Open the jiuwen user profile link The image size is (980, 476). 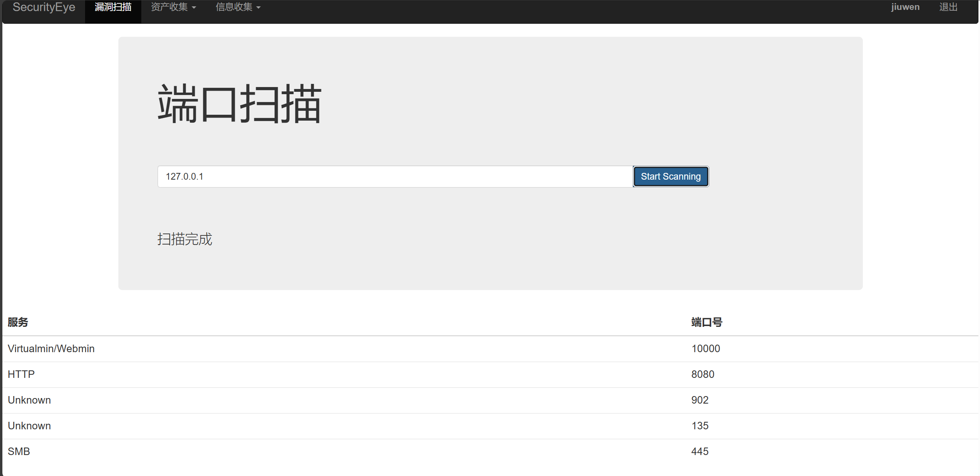(905, 8)
